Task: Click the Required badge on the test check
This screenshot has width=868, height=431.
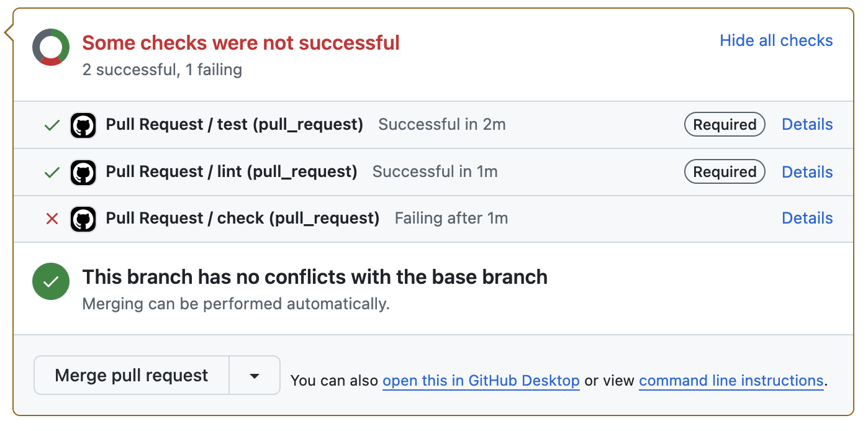Action: tap(725, 124)
